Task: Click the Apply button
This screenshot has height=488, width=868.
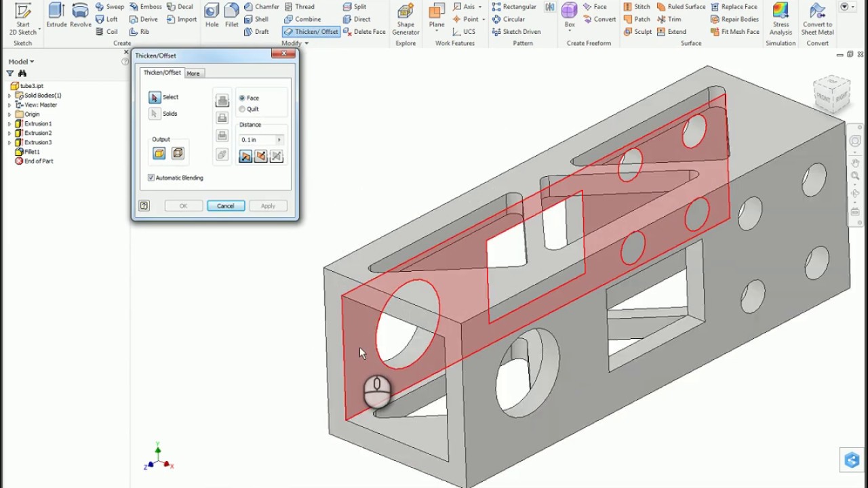Action: click(x=268, y=206)
